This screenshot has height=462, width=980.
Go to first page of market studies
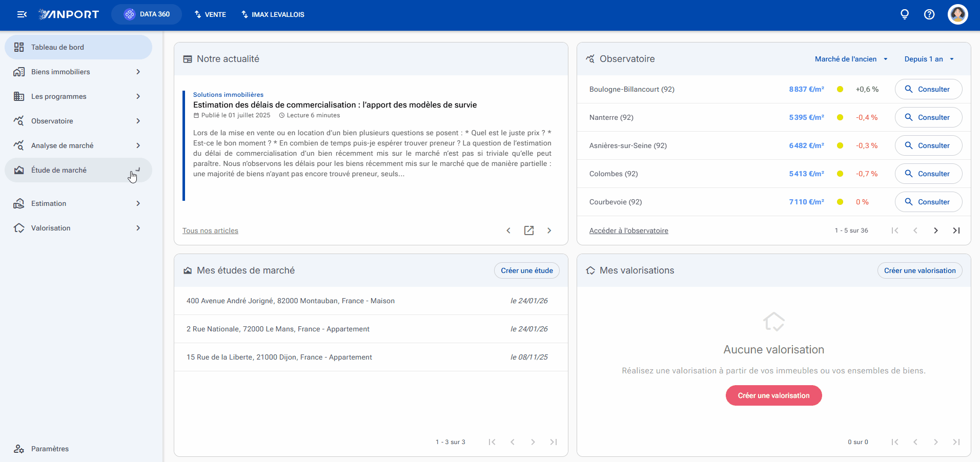(492, 442)
